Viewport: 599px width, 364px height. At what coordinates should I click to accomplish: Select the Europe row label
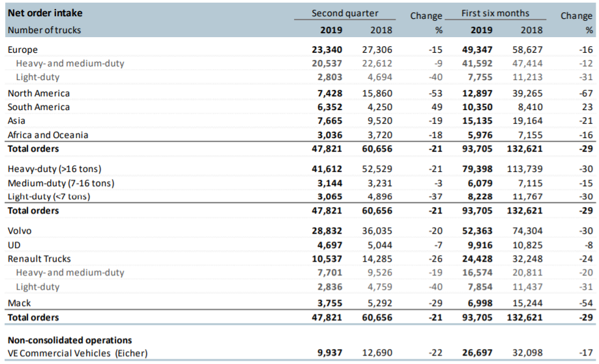tap(23, 49)
